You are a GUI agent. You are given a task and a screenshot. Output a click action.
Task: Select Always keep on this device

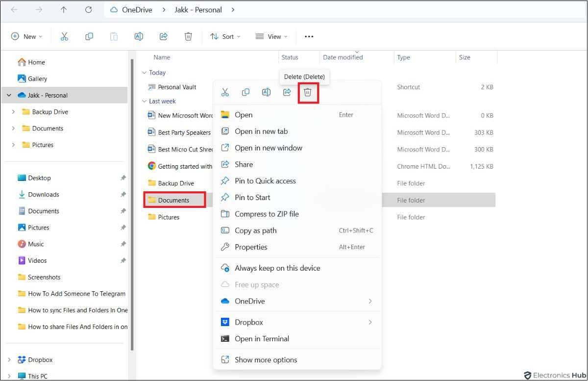click(x=277, y=268)
